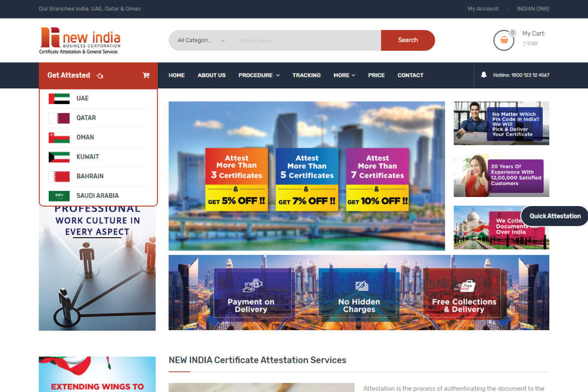Click the Quick Attestation button
Viewport: 588px width, 392px height.
554,216
